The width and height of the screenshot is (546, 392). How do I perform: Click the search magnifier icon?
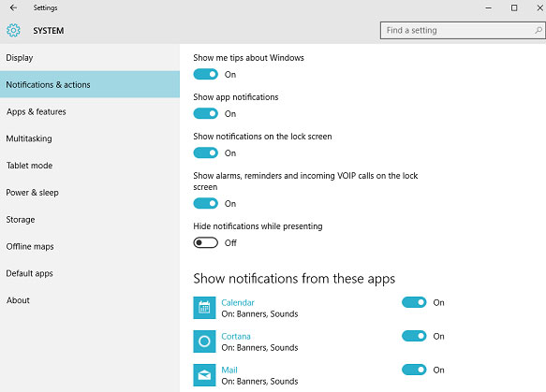538,30
